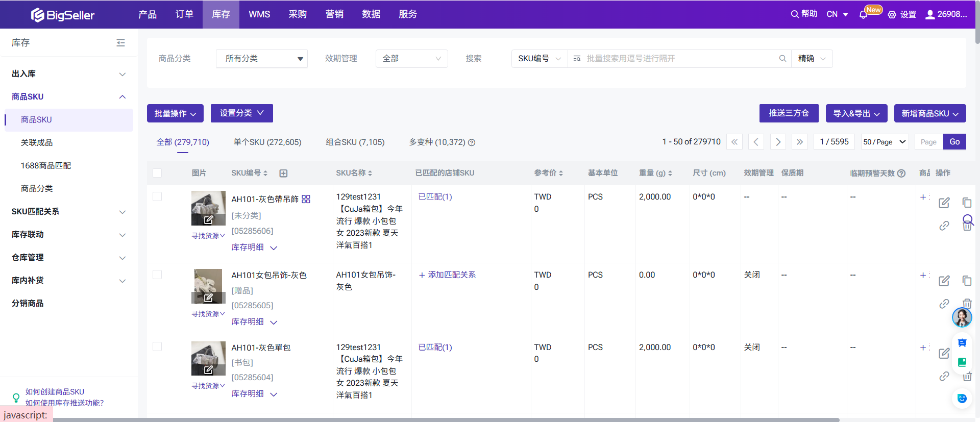Click the search magnifier icon in search box
The height and width of the screenshot is (422, 980).
[782, 59]
